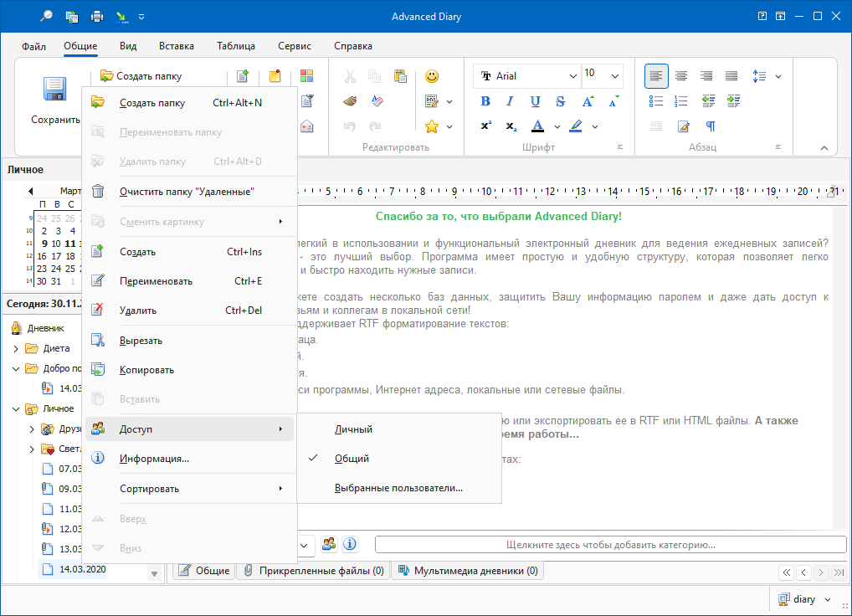This screenshot has height=616, width=852.
Task: Expand the Диета folder in tree
Action: click(16, 349)
